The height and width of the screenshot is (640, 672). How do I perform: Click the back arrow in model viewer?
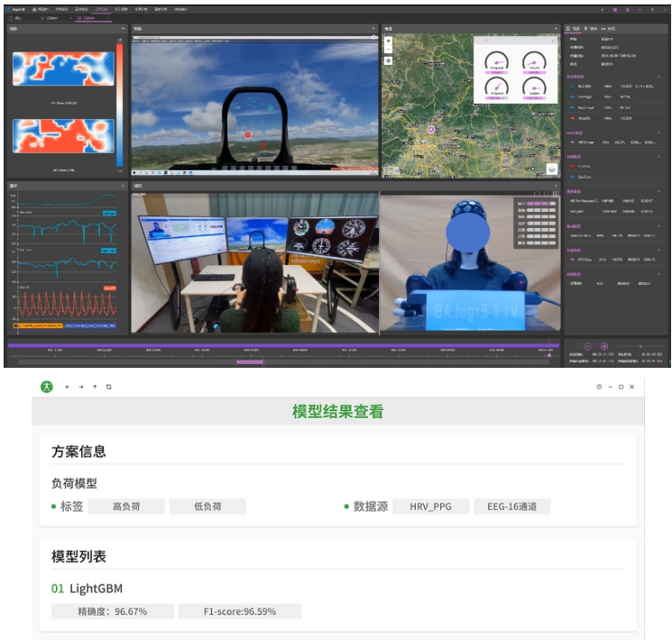[x=67, y=387]
